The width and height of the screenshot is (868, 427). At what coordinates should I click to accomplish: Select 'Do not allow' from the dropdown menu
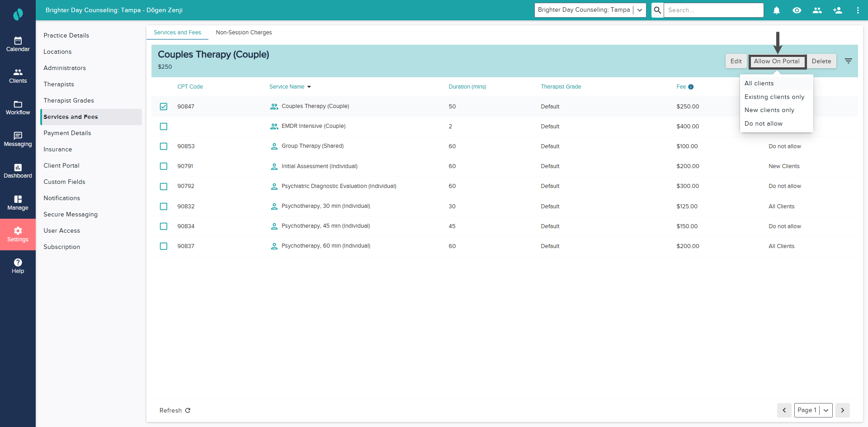coord(776,123)
